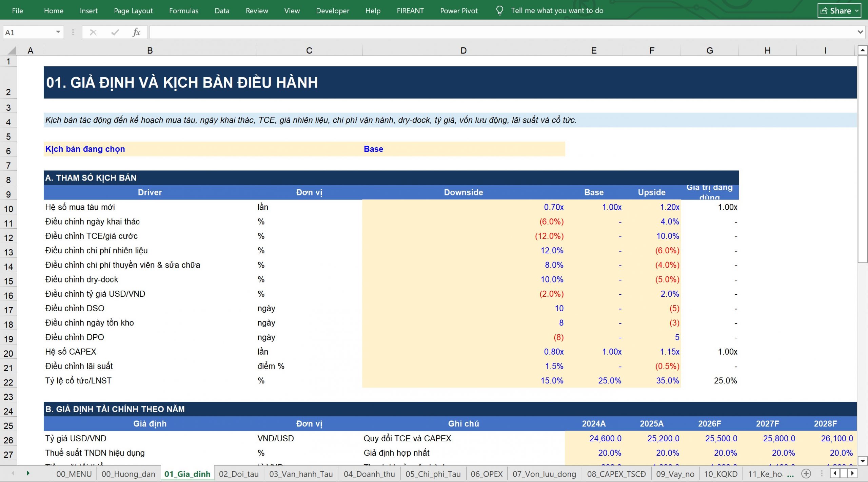
Task: Open the Power Pivot tab
Action: [x=459, y=11]
